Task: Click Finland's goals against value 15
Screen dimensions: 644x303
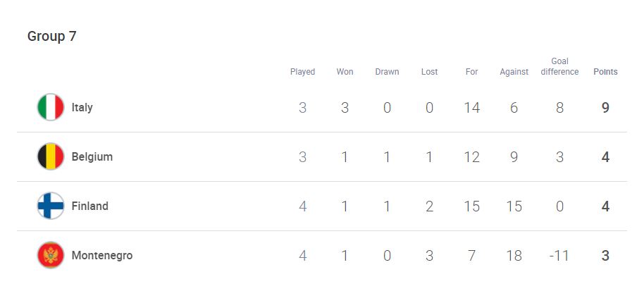Action: coord(514,206)
